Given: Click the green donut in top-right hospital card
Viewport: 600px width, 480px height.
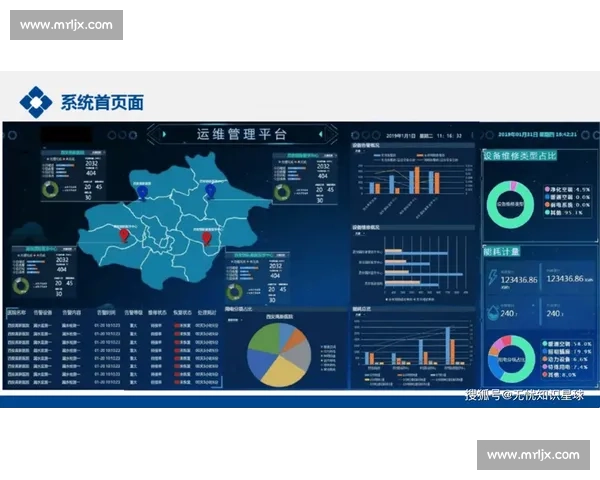Looking at the screenshot, I should tap(282, 192).
